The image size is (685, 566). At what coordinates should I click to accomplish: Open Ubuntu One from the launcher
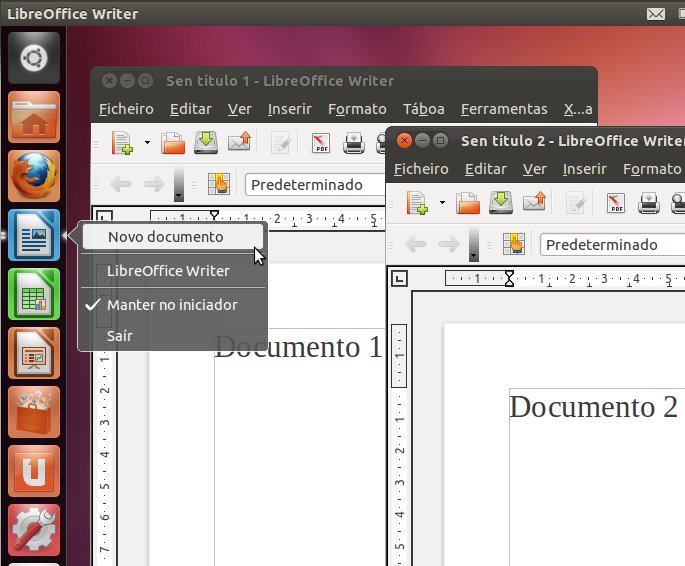click(x=34, y=471)
